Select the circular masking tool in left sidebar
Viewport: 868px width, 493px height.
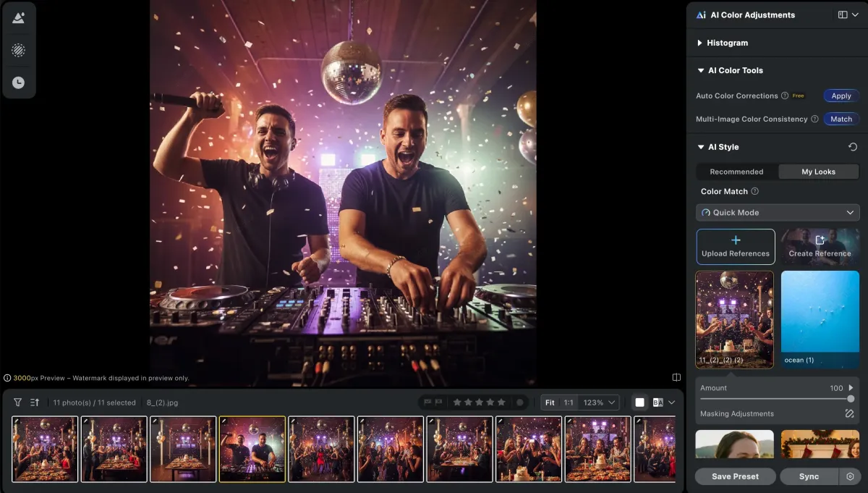18,50
